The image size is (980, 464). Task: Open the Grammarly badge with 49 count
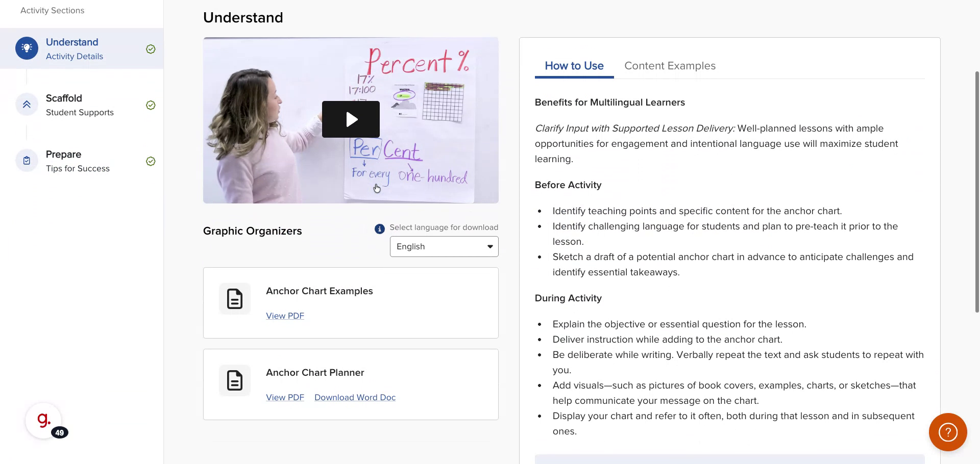click(x=44, y=421)
